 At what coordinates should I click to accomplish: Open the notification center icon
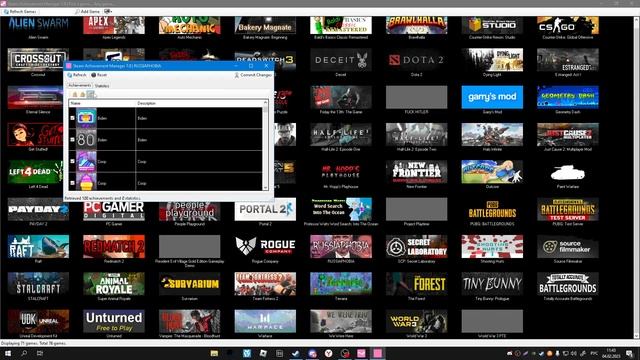630,353
